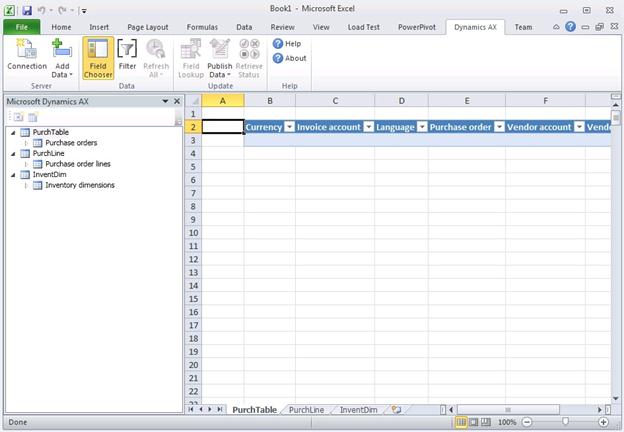Open the Vendor account filter dropdown

click(x=579, y=127)
